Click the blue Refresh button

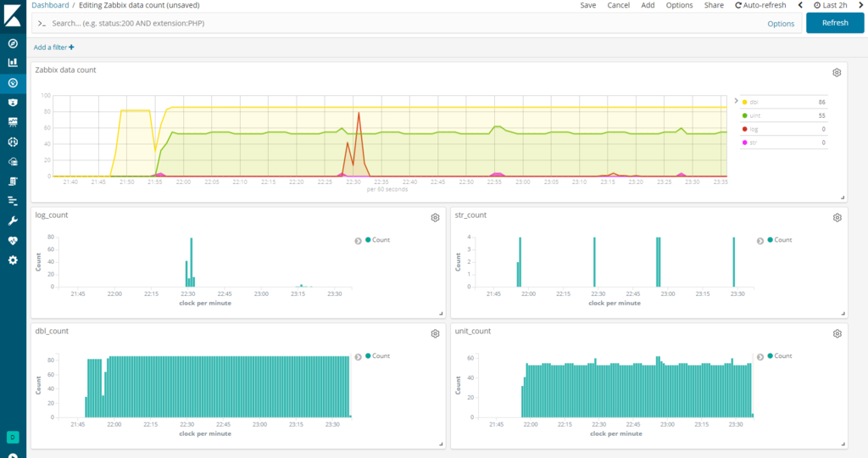tap(835, 23)
